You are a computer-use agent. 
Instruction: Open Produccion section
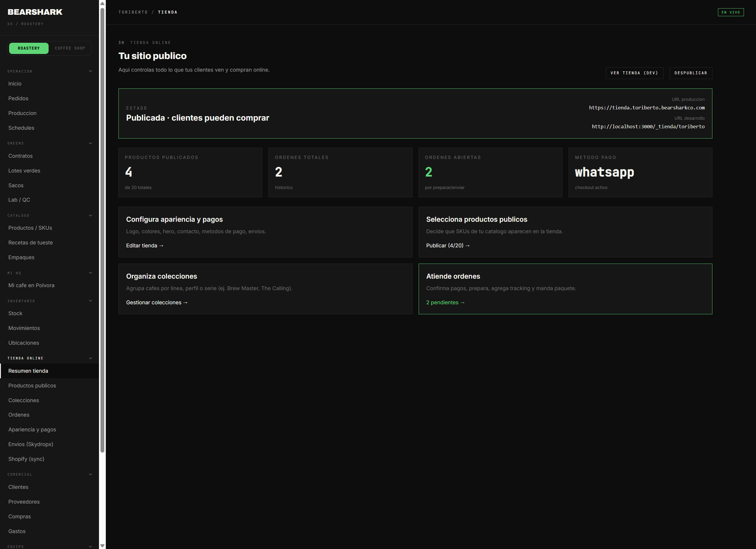tap(49, 113)
